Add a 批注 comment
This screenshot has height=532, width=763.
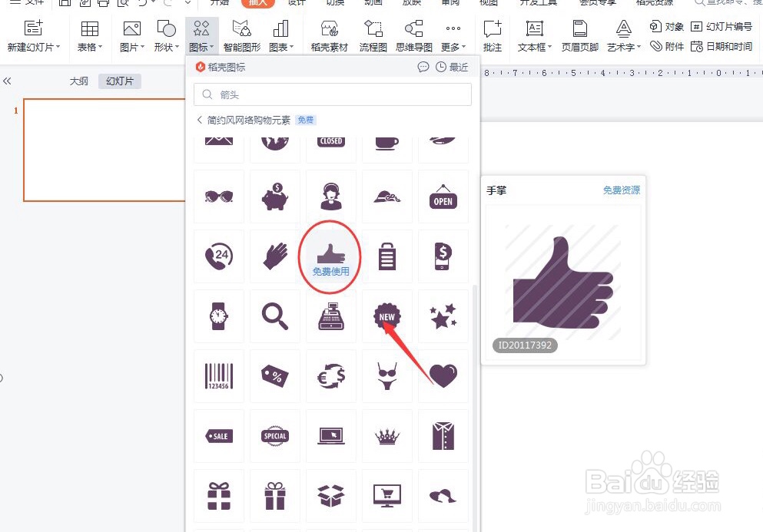coord(493,36)
